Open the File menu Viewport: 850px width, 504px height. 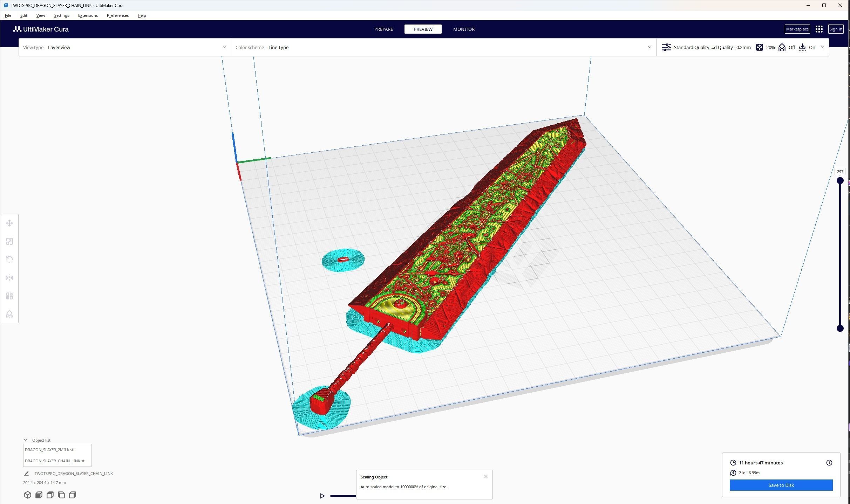tap(8, 15)
